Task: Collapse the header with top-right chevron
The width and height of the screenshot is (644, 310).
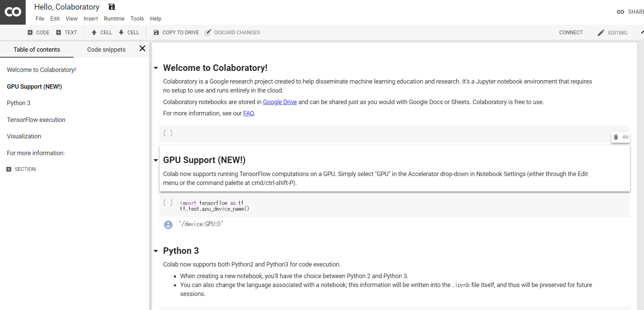Action: [642, 32]
